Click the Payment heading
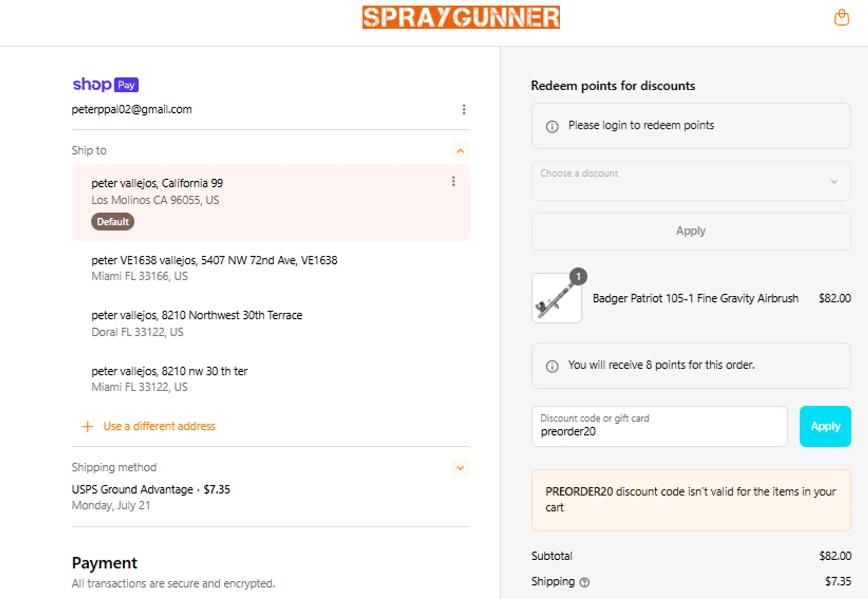 click(x=105, y=563)
